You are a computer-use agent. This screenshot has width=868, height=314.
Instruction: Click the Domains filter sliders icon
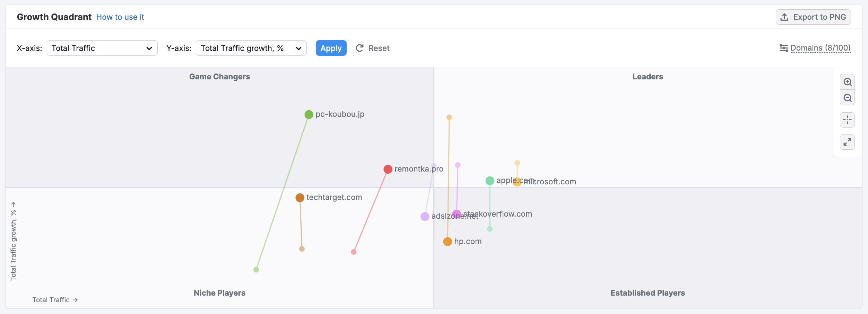(783, 48)
